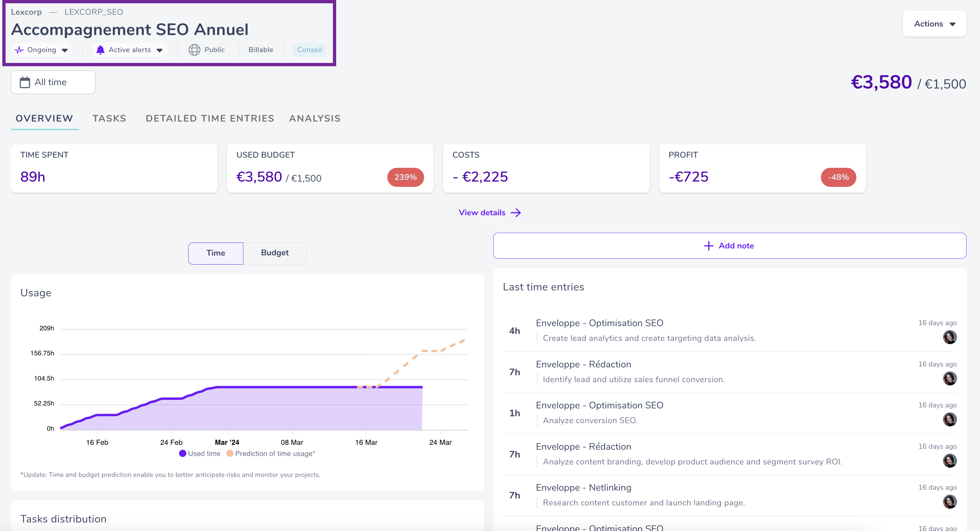Open user avatar on Analyze content branding entry
Image resolution: width=980 pixels, height=531 pixels.
949,461
